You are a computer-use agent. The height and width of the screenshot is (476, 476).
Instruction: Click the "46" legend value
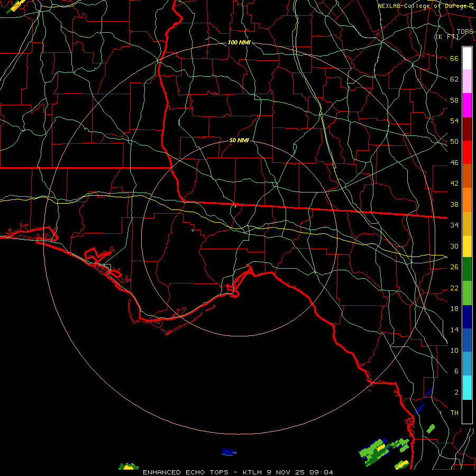point(454,163)
